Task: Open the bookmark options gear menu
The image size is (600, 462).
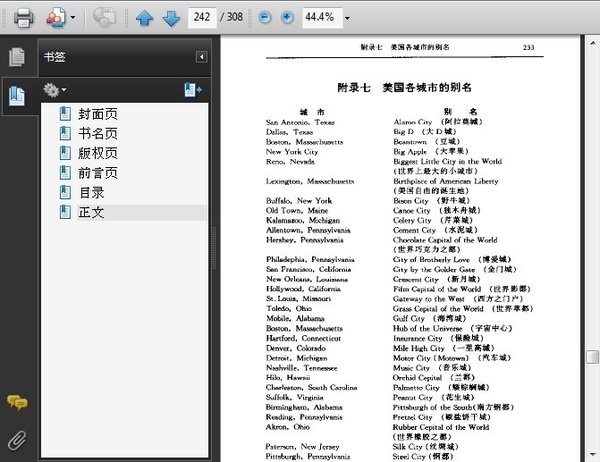Action: 54,90
